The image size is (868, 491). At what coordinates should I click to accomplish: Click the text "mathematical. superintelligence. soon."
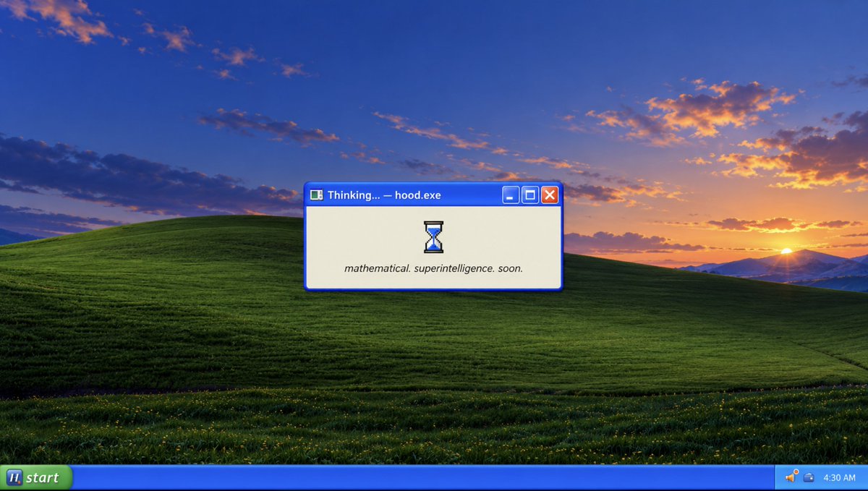click(433, 268)
